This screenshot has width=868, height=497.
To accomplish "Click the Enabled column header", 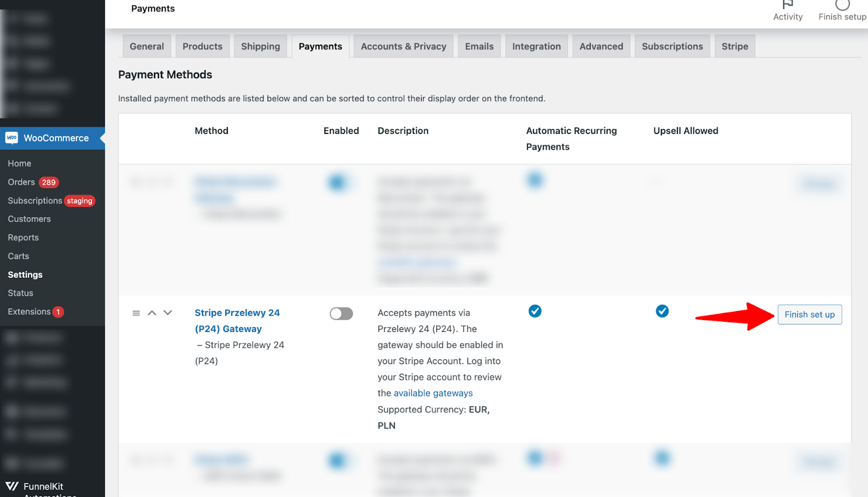I will point(341,131).
